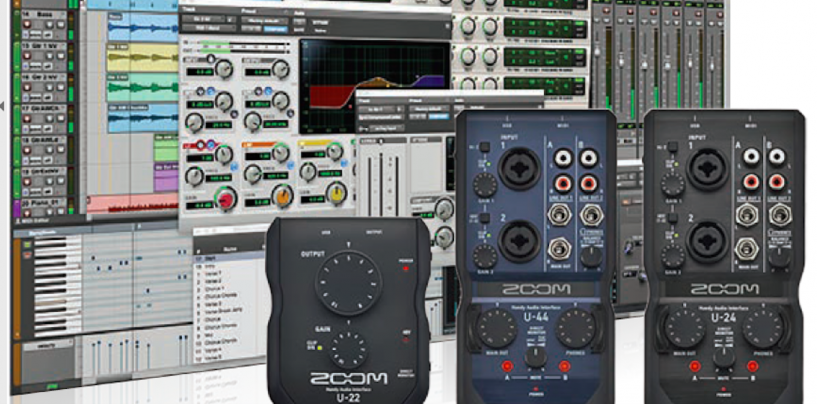Screen dimensions: 817x404
Task: Click the white RCA A jack on U-44
Action: (564, 157)
